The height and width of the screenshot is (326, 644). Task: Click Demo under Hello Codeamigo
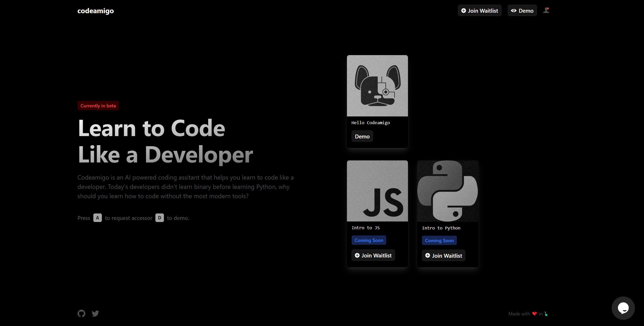[x=362, y=136]
